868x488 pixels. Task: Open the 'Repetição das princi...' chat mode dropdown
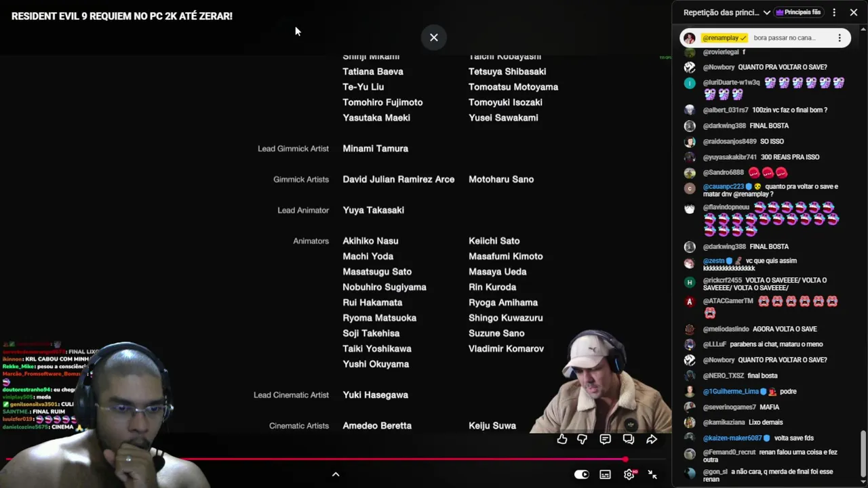pos(727,12)
